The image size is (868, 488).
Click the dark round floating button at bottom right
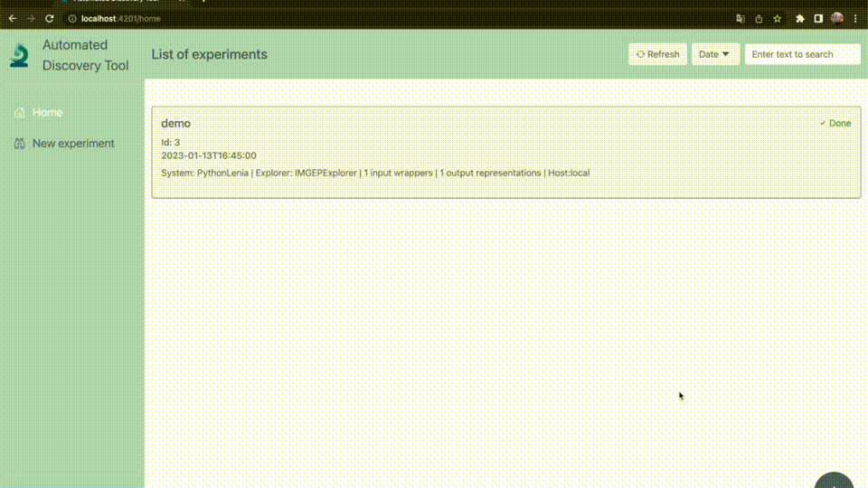click(x=834, y=480)
